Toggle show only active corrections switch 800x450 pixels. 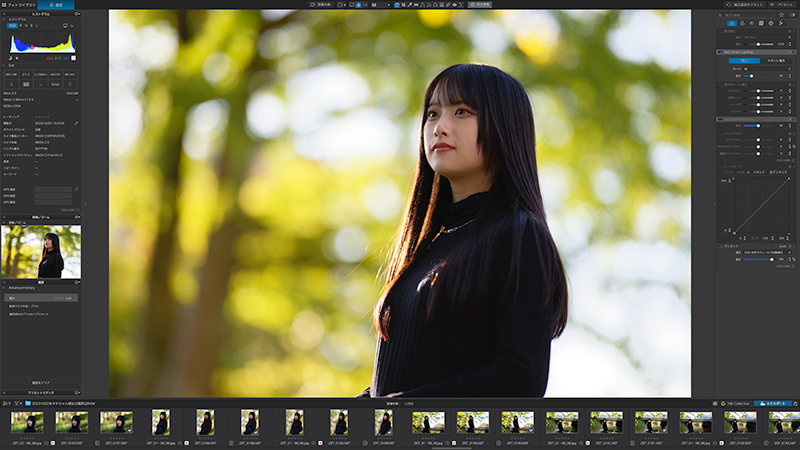(792, 15)
